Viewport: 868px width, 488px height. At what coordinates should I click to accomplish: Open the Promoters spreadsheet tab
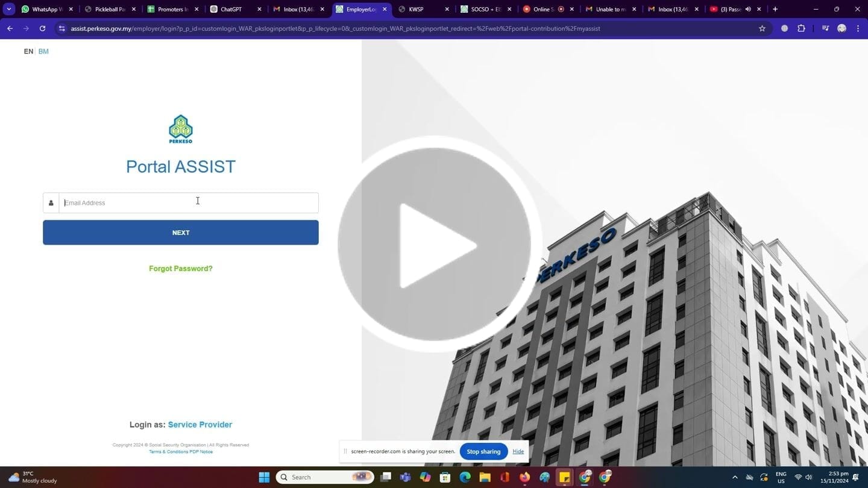click(172, 9)
